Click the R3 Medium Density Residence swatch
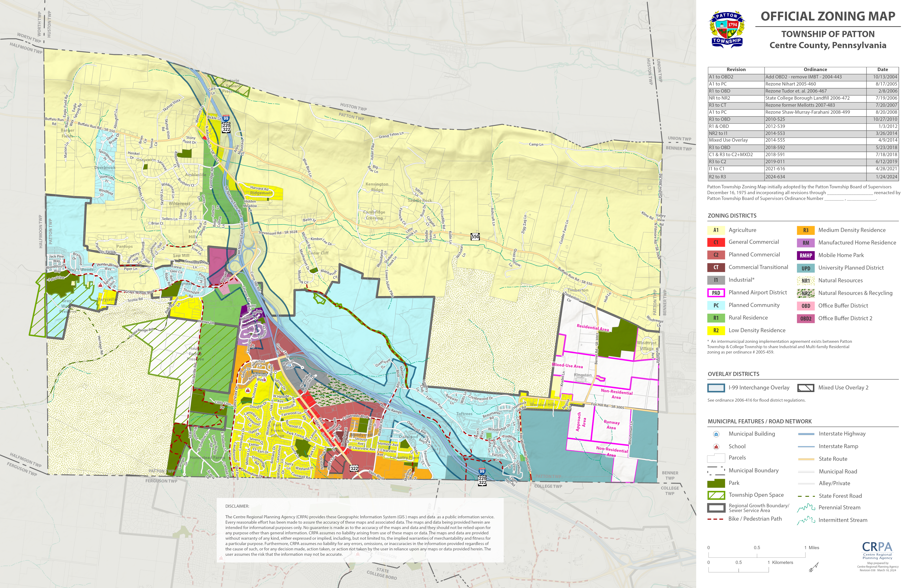The image size is (909, 588). (x=805, y=230)
